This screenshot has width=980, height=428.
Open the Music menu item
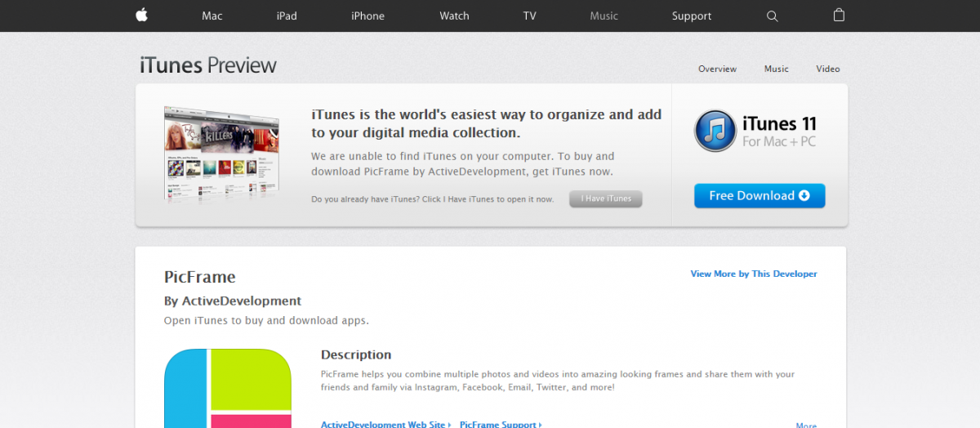point(604,16)
